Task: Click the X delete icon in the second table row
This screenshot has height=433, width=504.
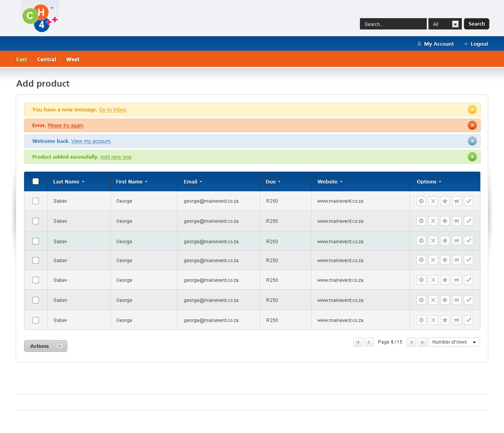Action: click(433, 221)
